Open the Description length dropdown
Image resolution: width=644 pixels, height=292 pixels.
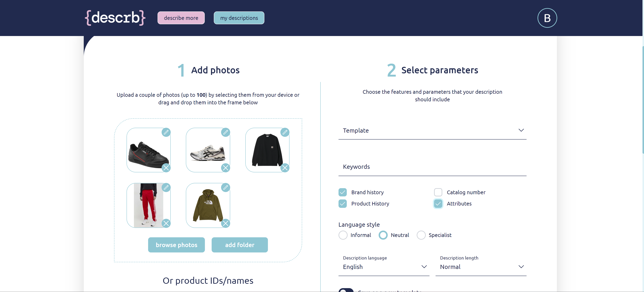(481, 267)
